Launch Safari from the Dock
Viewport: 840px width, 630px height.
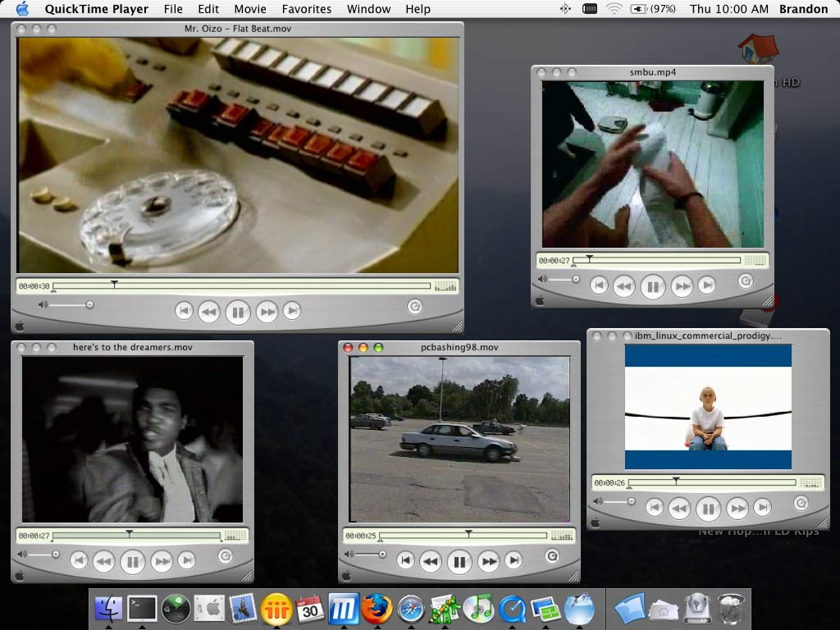[411, 609]
